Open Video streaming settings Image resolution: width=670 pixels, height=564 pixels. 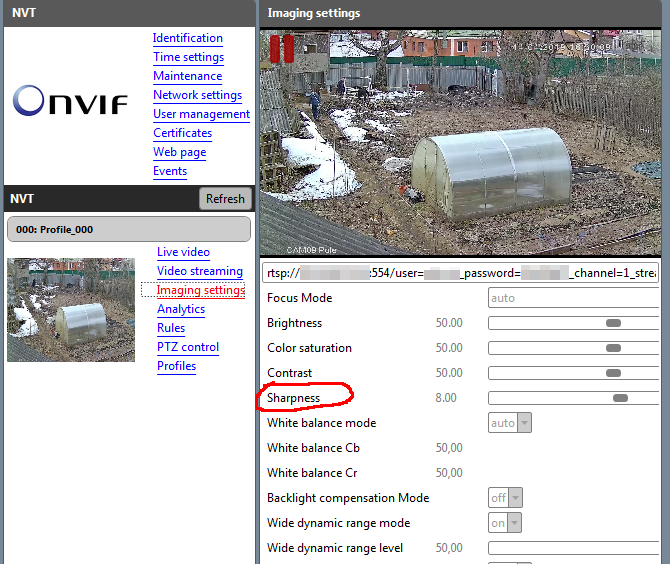pos(199,271)
